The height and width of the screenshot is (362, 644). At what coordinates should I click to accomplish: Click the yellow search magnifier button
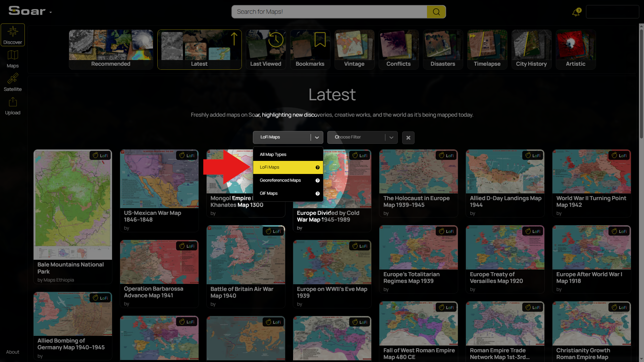click(x=436, y=12)
